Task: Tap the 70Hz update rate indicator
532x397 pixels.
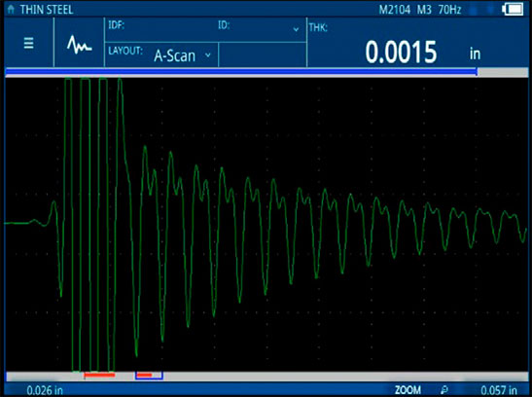Action: click(449, 10)
